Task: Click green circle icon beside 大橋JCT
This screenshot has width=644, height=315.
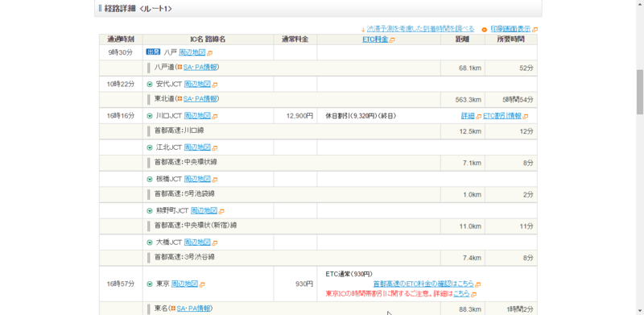Action: 150,242
